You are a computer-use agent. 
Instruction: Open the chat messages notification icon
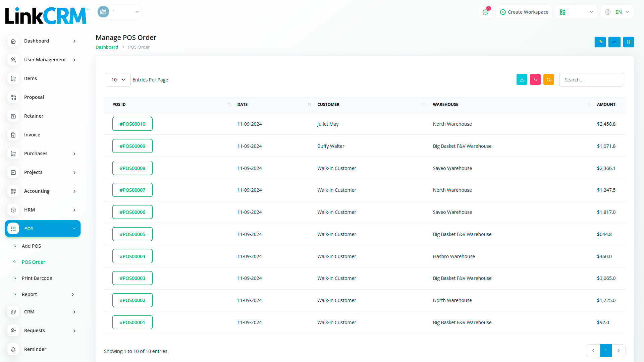pos(485,12)
